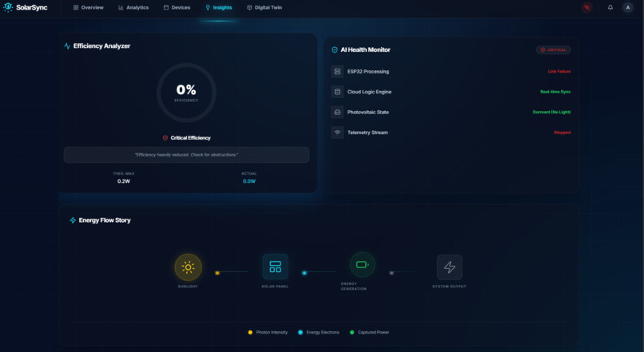Click the yellow photon flow dot
Image resolution: width=644 pixels, height=352 pixels.
(217, 273)
